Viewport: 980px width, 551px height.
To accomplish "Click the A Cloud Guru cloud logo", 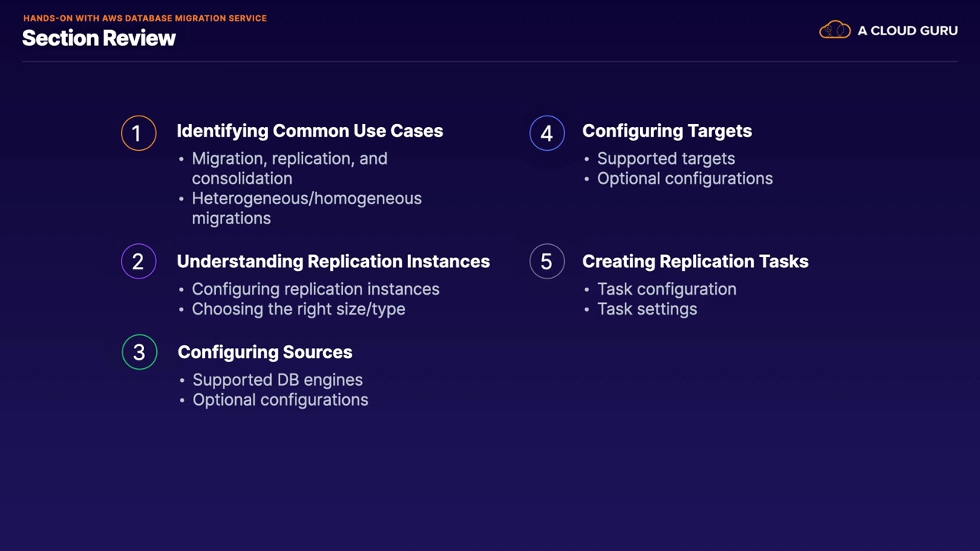I will point(835,31).
